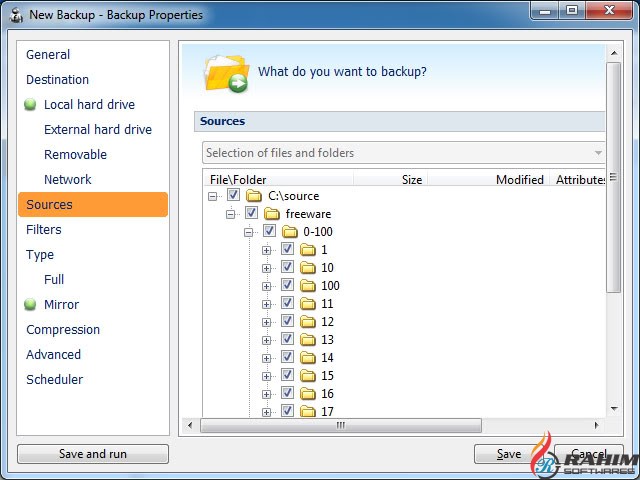Sort by File\Folder column header
This screenshot has width=640, height=480.
(x=279, y=180)
